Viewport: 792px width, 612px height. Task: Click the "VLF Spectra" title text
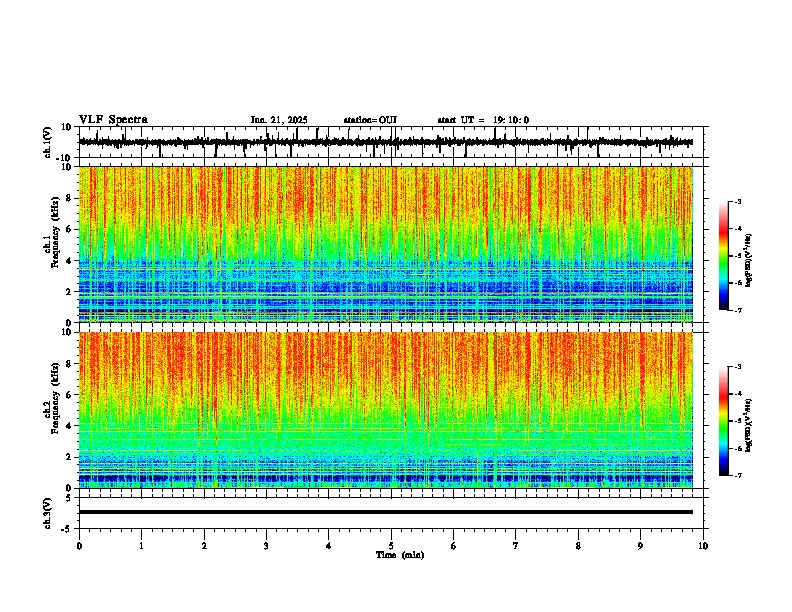tap(113, 120)
